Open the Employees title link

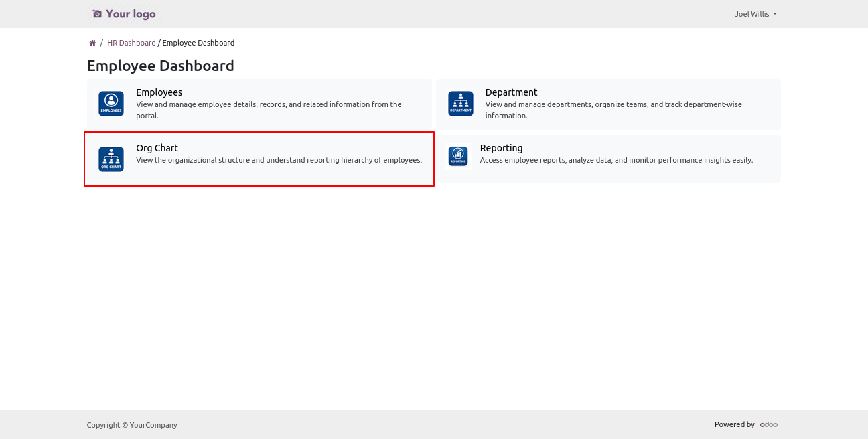point(159,92)
